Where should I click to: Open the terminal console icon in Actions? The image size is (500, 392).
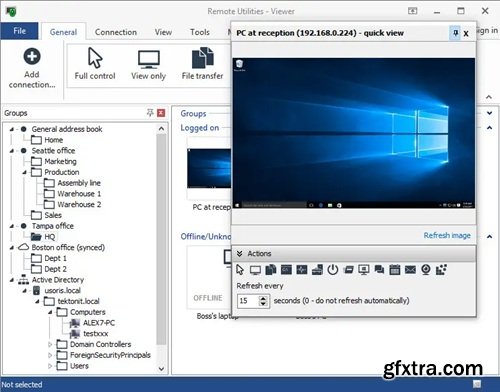286,270
